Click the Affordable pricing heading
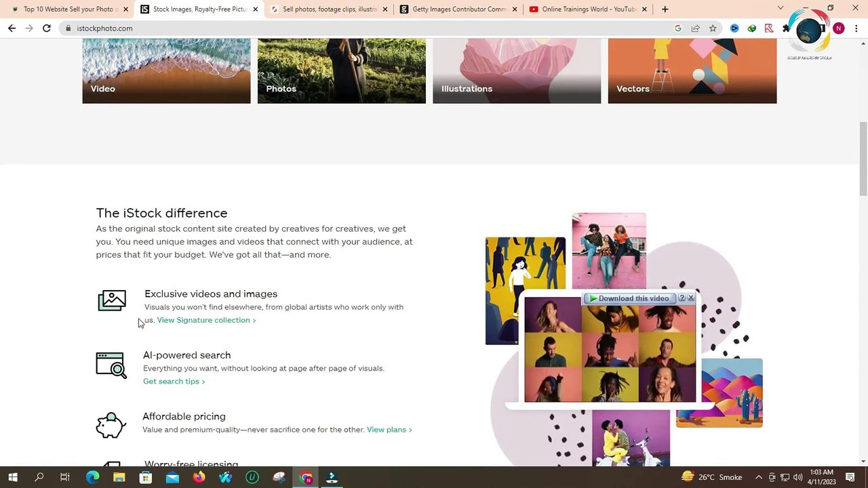868x488 pixels. pos(184,417)
